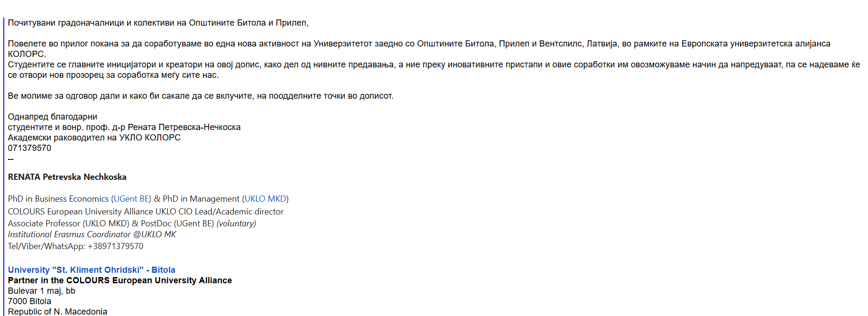Click the Академски раководител на УКЛО КОЛОРС line

coord(94,138)
